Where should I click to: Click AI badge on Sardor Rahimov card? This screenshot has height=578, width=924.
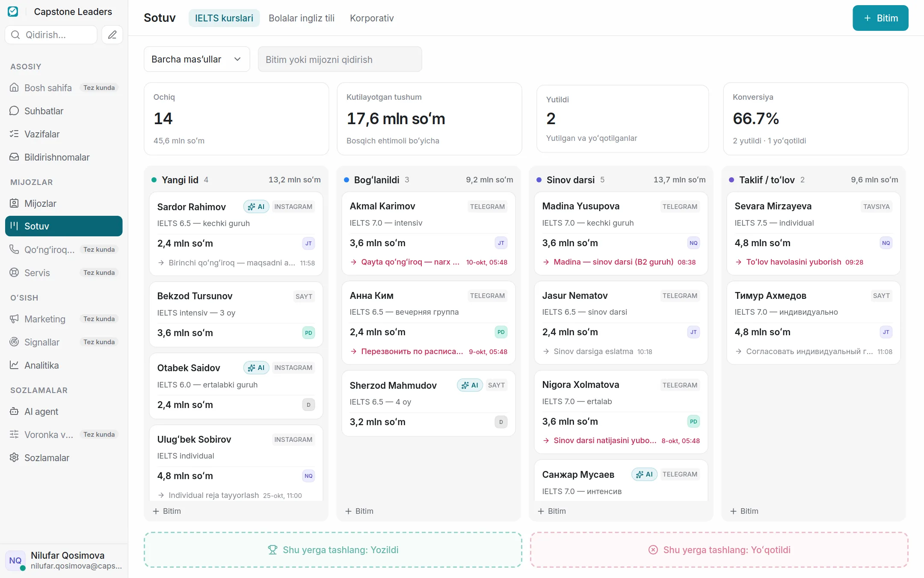pyautogui.click(x=256, y=207)
